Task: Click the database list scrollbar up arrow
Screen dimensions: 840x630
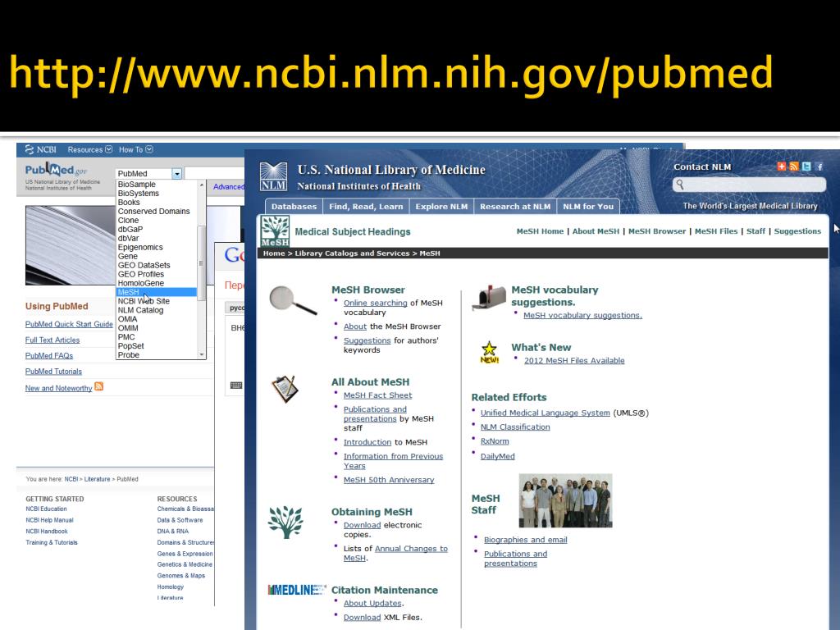Action: coord(202,185)
